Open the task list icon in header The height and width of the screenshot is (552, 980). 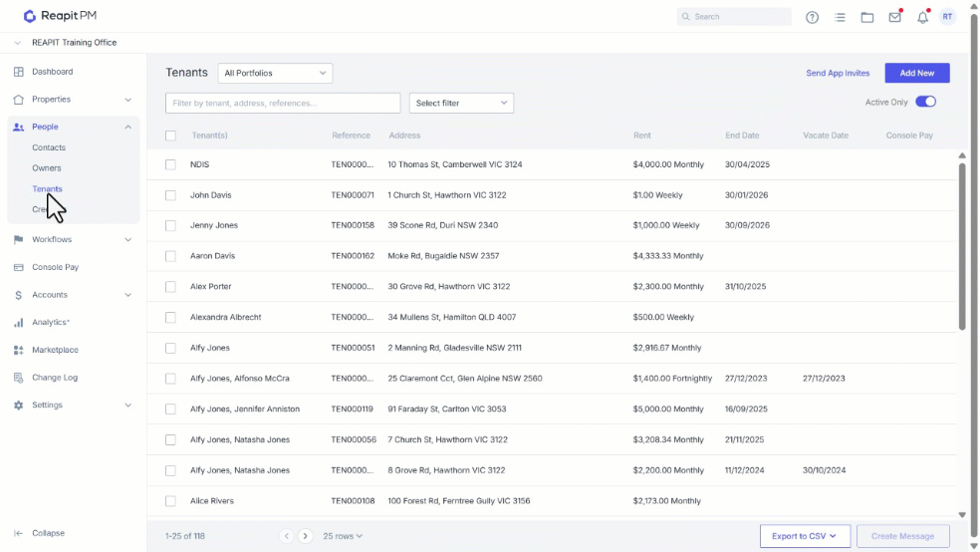[840, 18]
